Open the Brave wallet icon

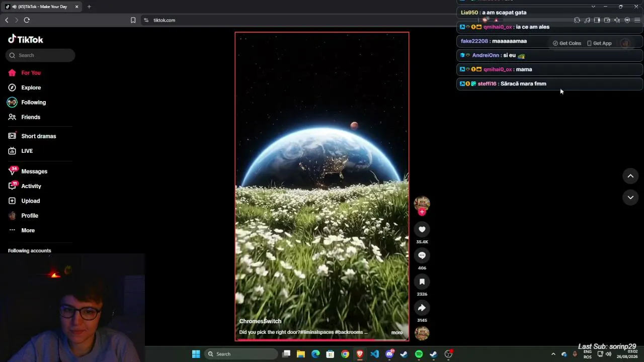tap(607, 20)
